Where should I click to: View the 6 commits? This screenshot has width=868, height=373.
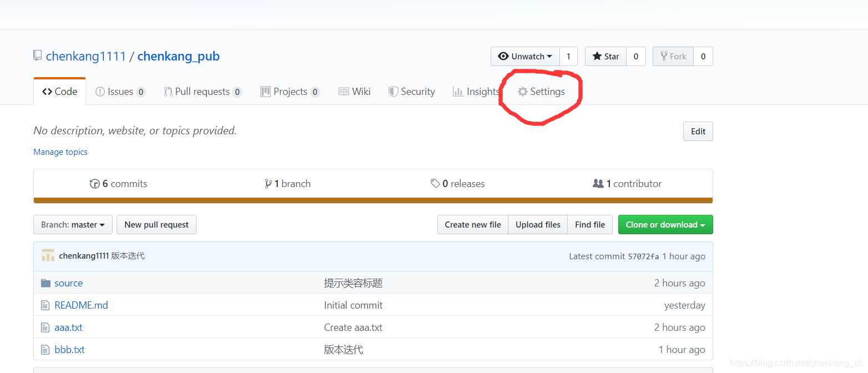point(119,184)
